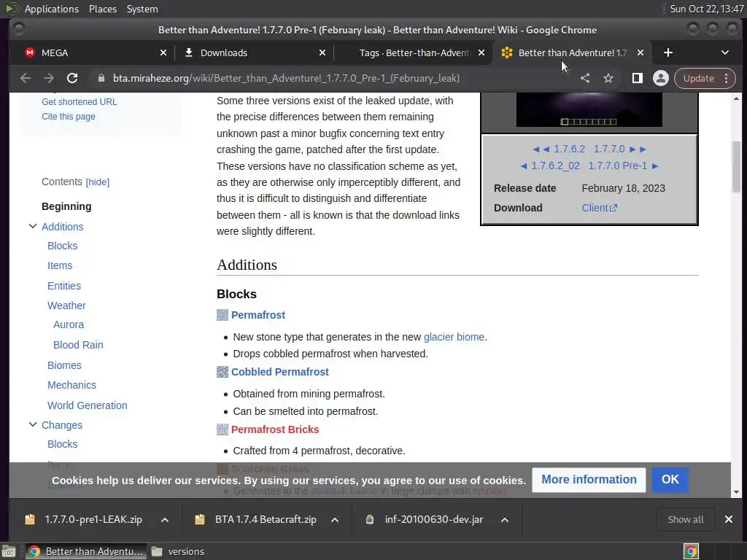Open the Chrome side panel icon
Screen dimensions: 747x560
coord(637,78)
